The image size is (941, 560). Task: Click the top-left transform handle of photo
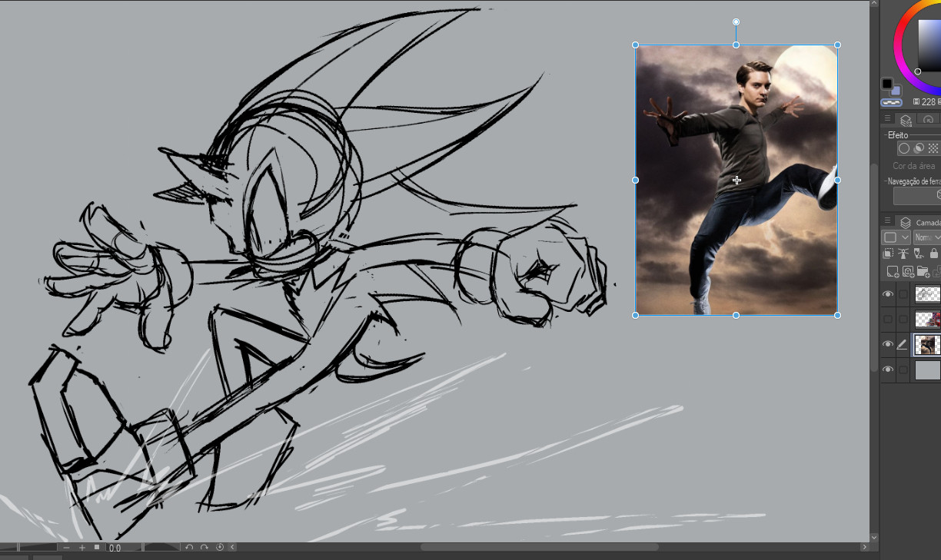(x=636, y=45)
